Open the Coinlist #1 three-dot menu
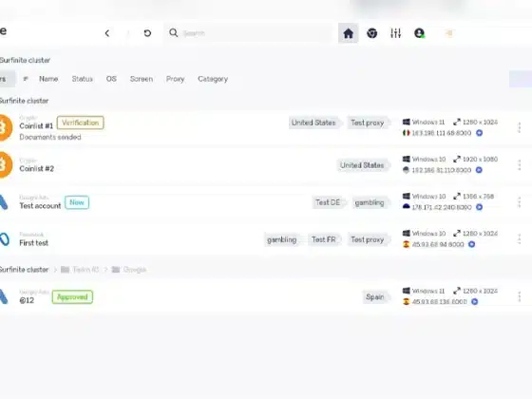This screenshot has width=532, height=399. point(519,127)
